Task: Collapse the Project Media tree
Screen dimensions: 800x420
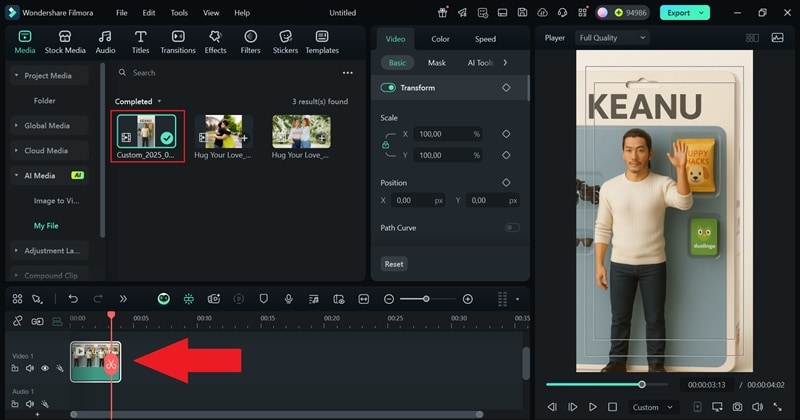Action: (x=16, y=76)
